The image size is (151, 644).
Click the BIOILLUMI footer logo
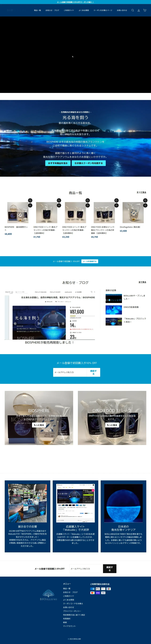pyautogui.click(x=48, y=595)
